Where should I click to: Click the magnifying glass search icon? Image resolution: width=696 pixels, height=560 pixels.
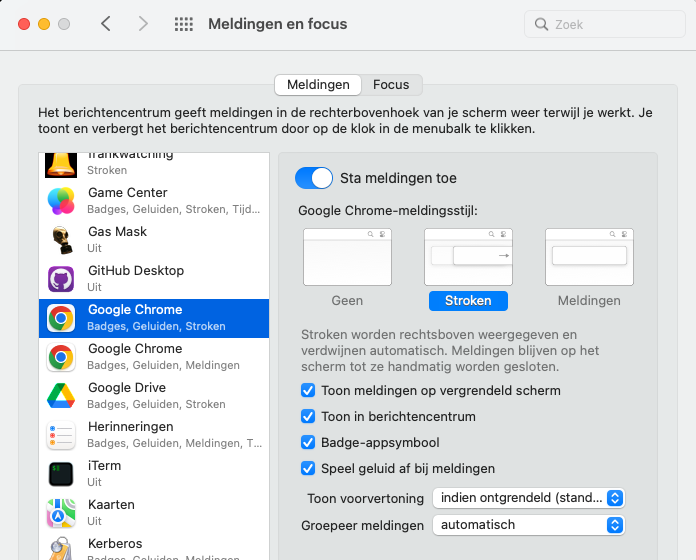click(x=541, y=24)
